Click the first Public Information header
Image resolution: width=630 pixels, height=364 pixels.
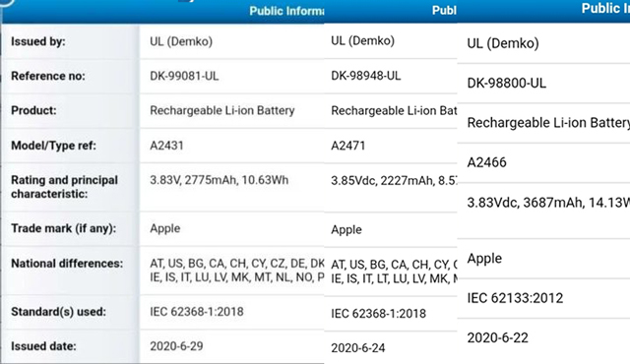286,11
